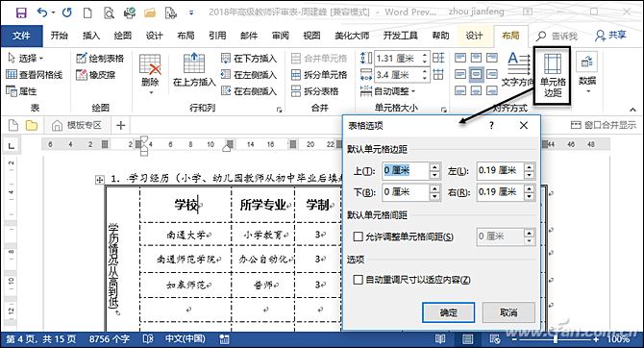This screenshot has width=644, height=348.
Task: Click the Open folder icon in title bar
Action: tap(150, 13)
